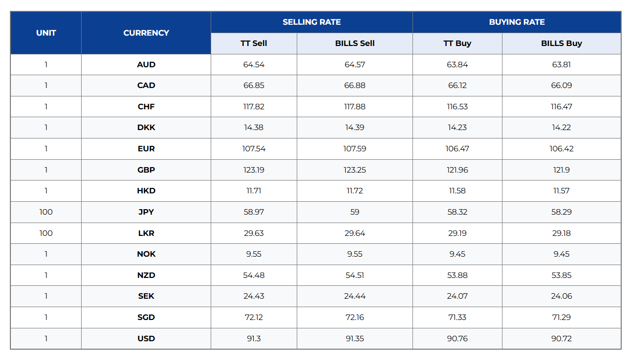Click the BILLS Sell subheader

(x=355, y=44)
